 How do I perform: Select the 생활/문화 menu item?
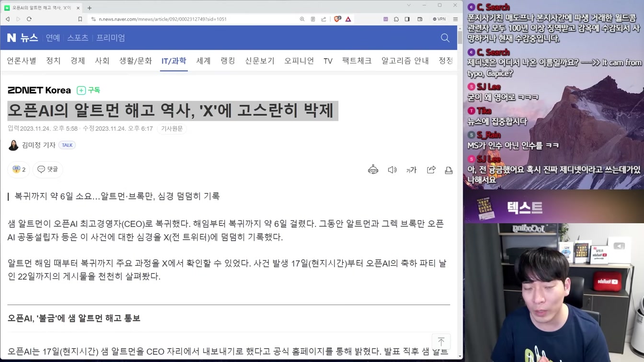[x=136, y=61]
